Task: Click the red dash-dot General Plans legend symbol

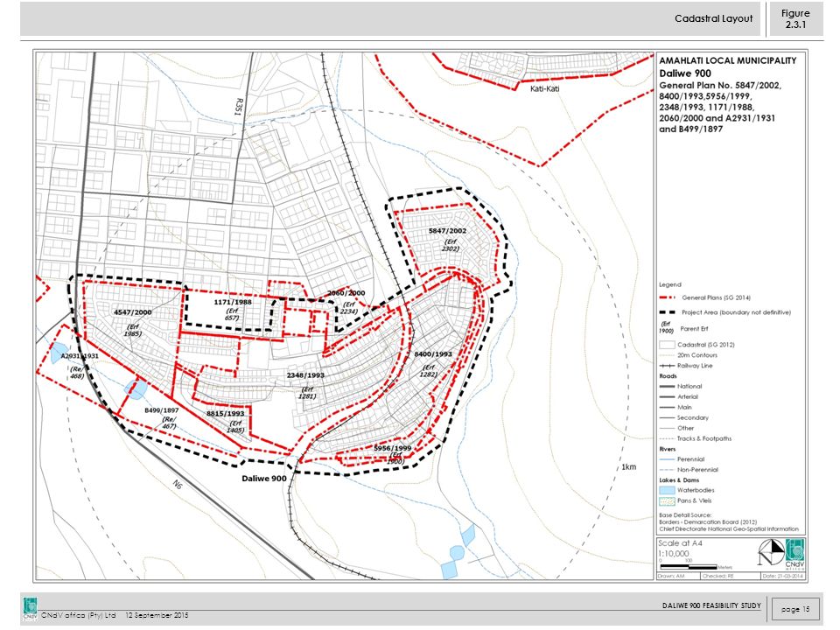Action: (x=667, y=297)
